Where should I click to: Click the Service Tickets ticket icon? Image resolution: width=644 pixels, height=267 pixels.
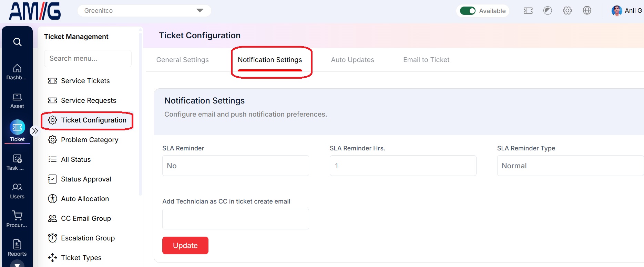click(x=52, y=81)
